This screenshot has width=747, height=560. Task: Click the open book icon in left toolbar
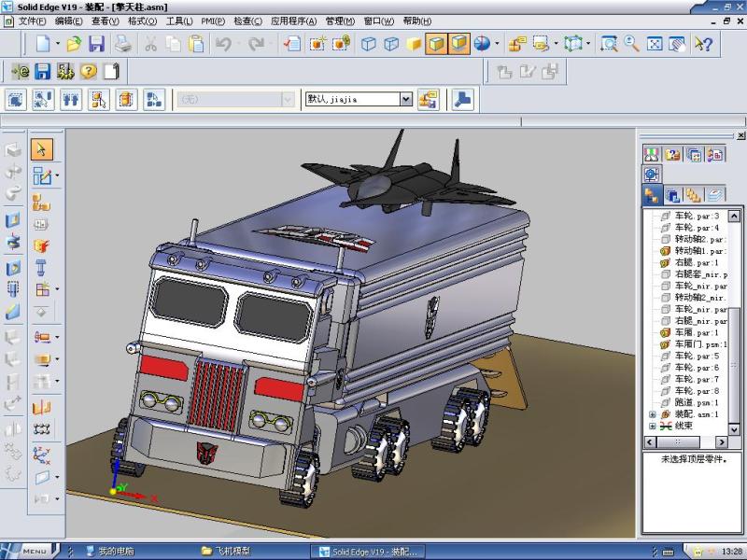[42, 408]
